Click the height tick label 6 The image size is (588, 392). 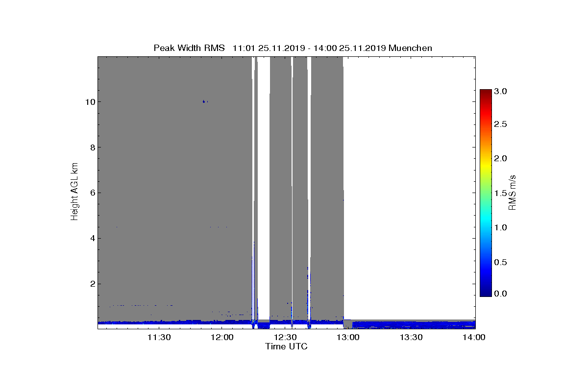coord(92,193)
